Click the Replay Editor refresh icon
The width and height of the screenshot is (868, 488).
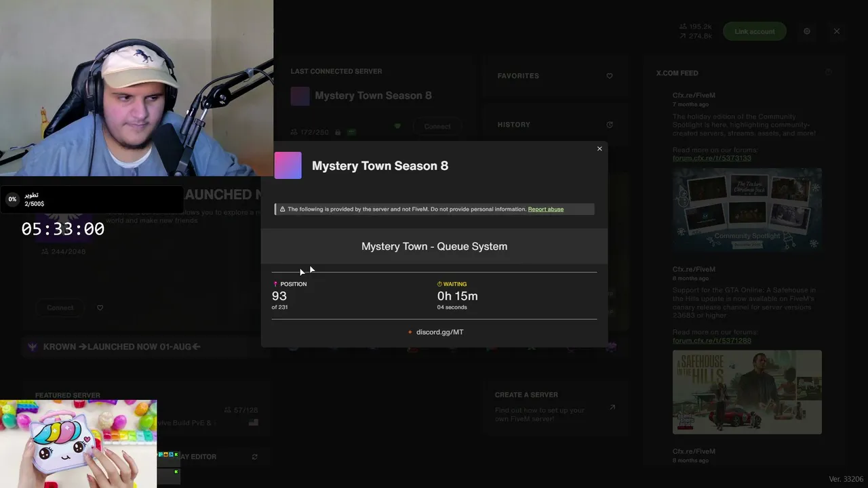pyautogui.click(x=255, y=457)
